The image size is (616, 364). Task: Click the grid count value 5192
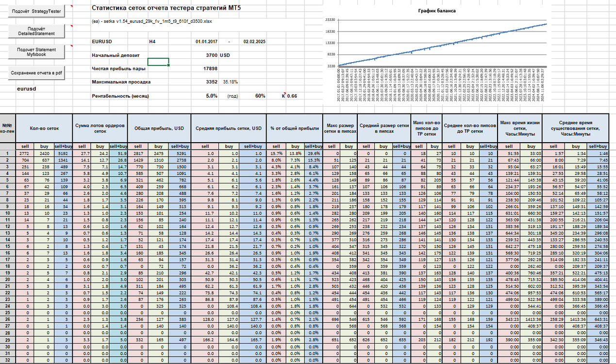pos(63,153)
